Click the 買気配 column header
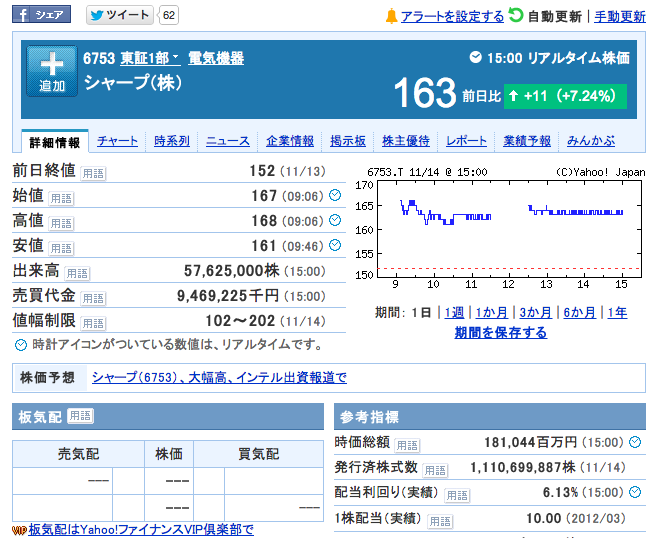This screenshot has height=538, width=650. (259, 454)
